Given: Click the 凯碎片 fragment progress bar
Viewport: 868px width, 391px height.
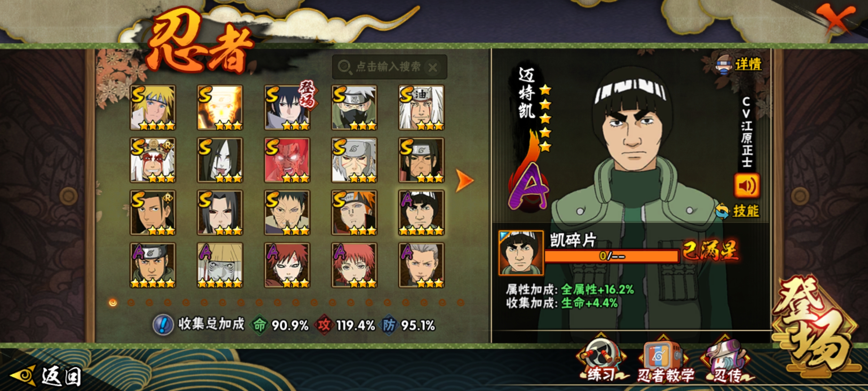Looking at the screenshot, I should tap(612, 256).
